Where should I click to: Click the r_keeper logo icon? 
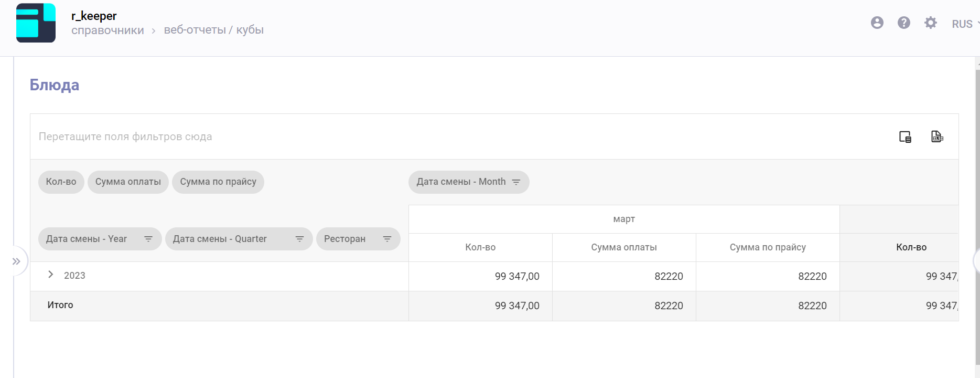pyautogui.click(x=36, y=23)
